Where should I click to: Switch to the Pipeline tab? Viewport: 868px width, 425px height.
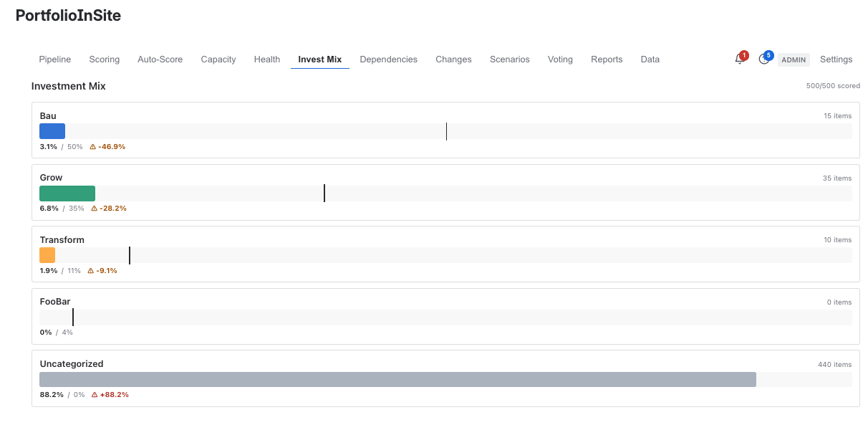tap(54, 59)
